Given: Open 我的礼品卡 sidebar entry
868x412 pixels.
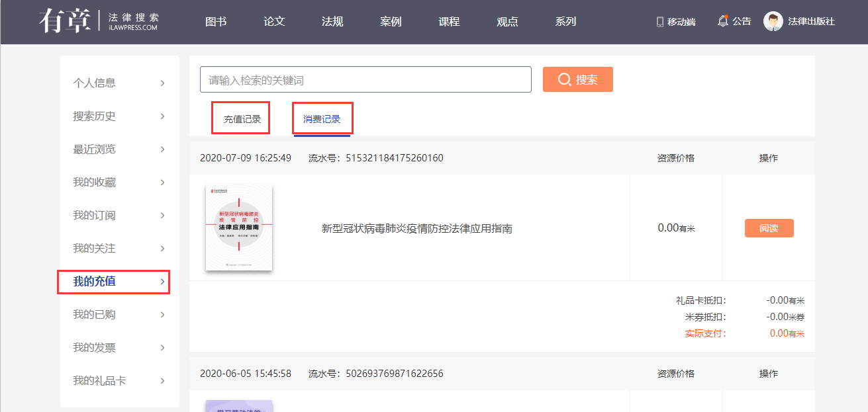Looking at the screenshot, I should tap(99, 381).
